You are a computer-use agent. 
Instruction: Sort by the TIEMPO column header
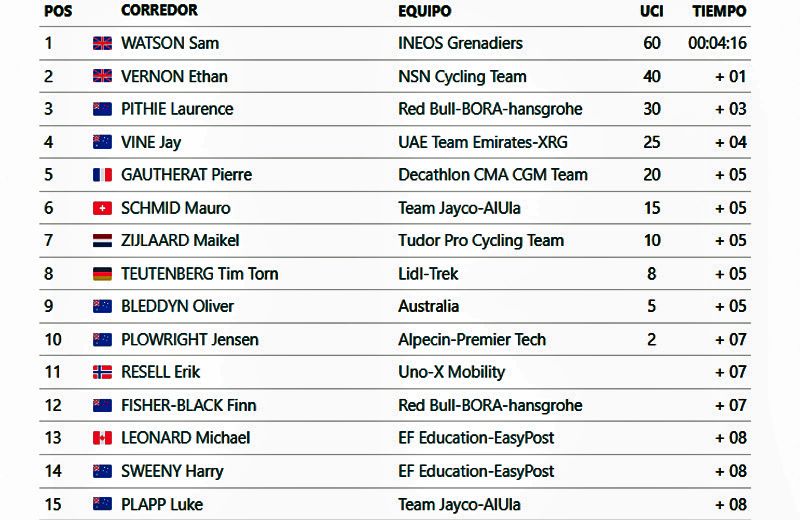[719, 11]
